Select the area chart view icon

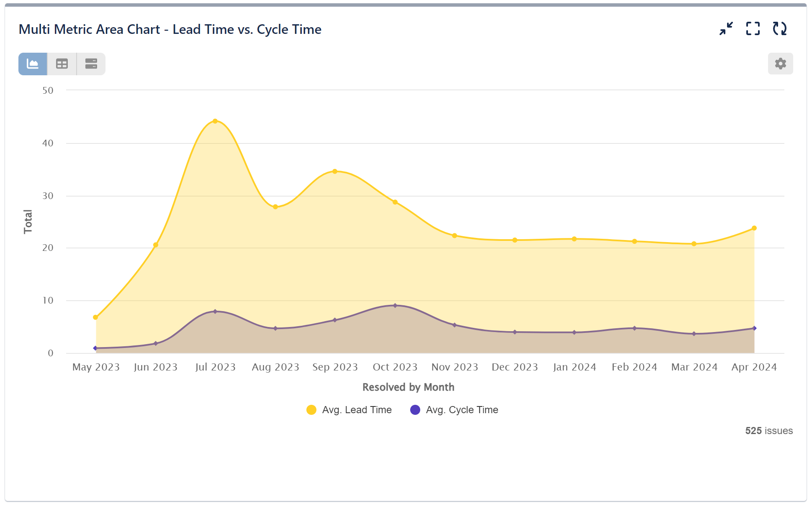(x=32, y=64)
